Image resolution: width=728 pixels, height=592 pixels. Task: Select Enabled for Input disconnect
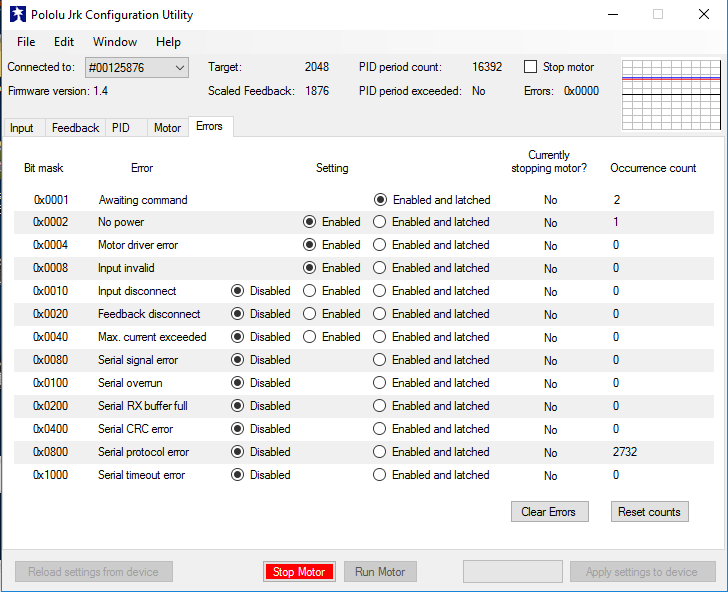pos(310,291)
